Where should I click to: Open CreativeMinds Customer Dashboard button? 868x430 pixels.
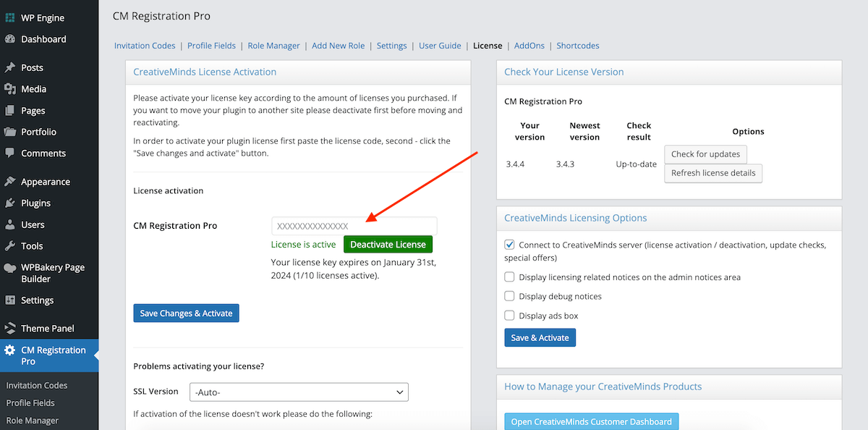pos(591,422)
